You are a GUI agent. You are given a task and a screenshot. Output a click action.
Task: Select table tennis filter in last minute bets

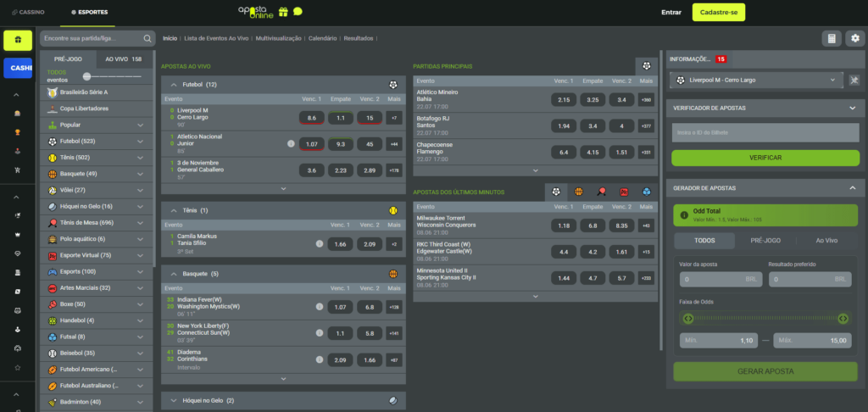601,192
